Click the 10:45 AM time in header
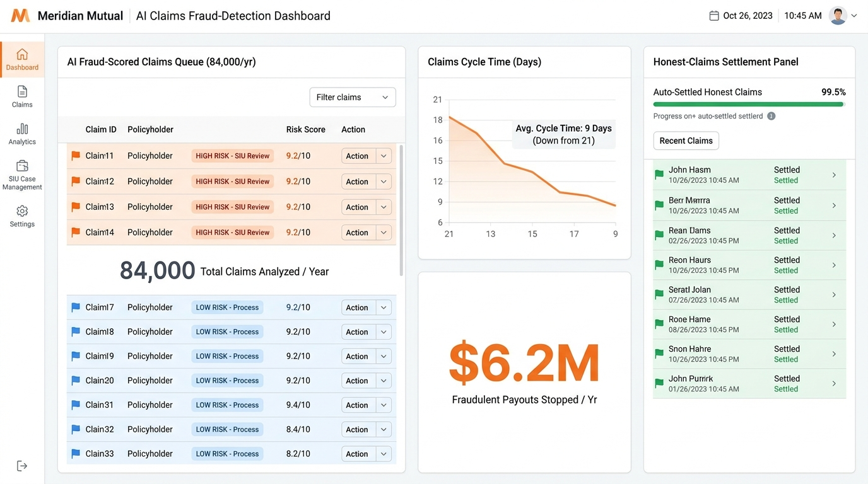 point(803,16)
